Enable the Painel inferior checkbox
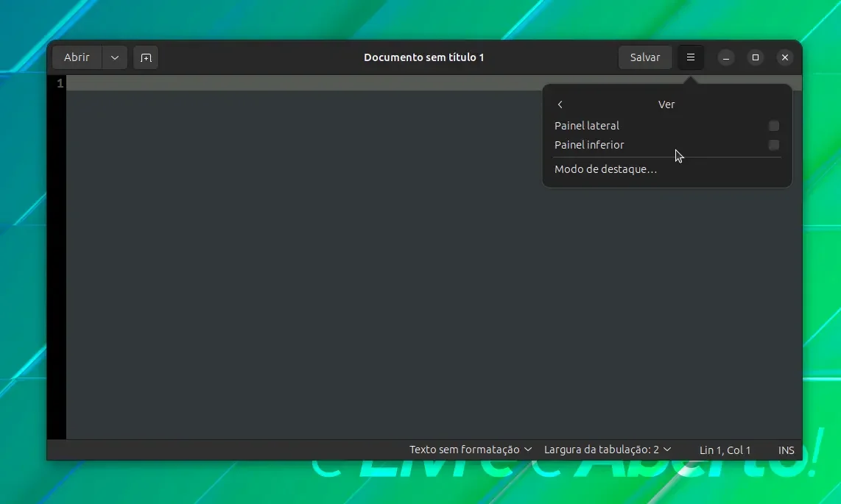841x504 pixels. pos(773,145)
